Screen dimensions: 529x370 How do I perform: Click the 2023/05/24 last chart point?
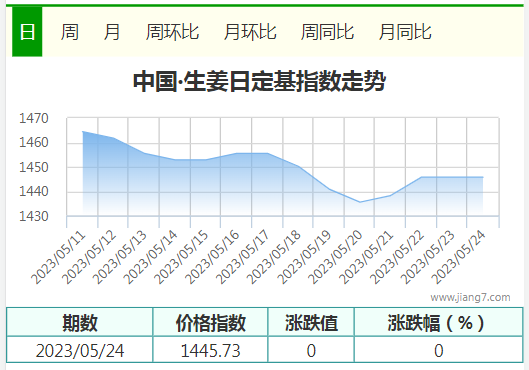click(x=483, y=177)
